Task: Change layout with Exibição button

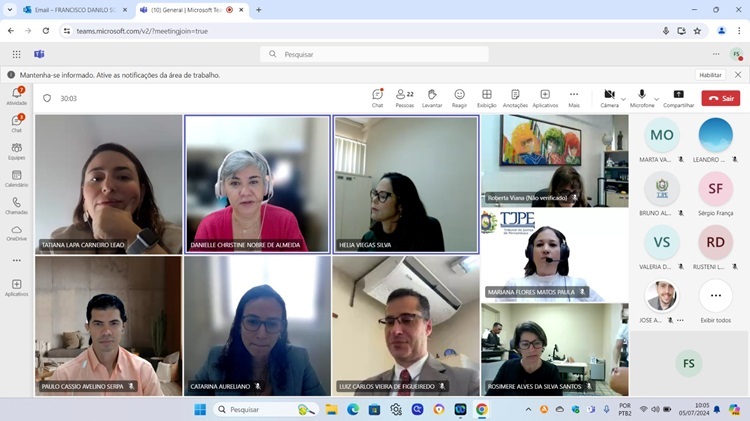Action: click(x=486, y=98)
